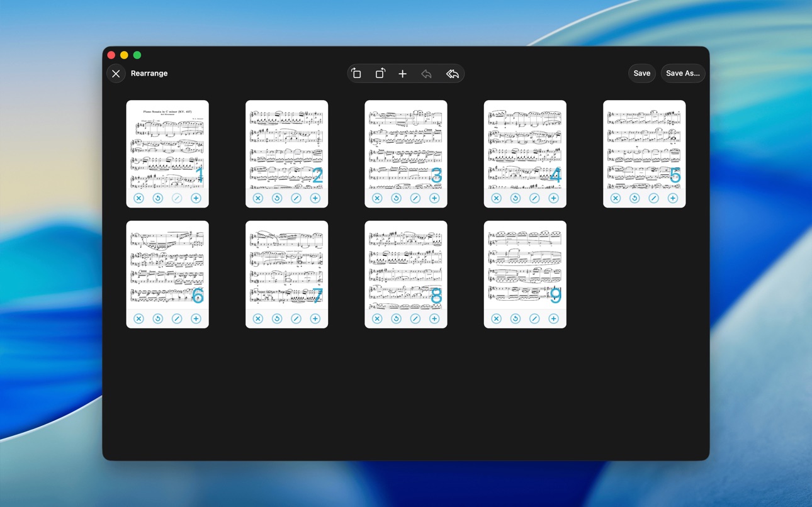Image resolution: width=812 pixels, height=507 pixels.
Task: Click the slash icon under page 6
Action: pos(177,319)
